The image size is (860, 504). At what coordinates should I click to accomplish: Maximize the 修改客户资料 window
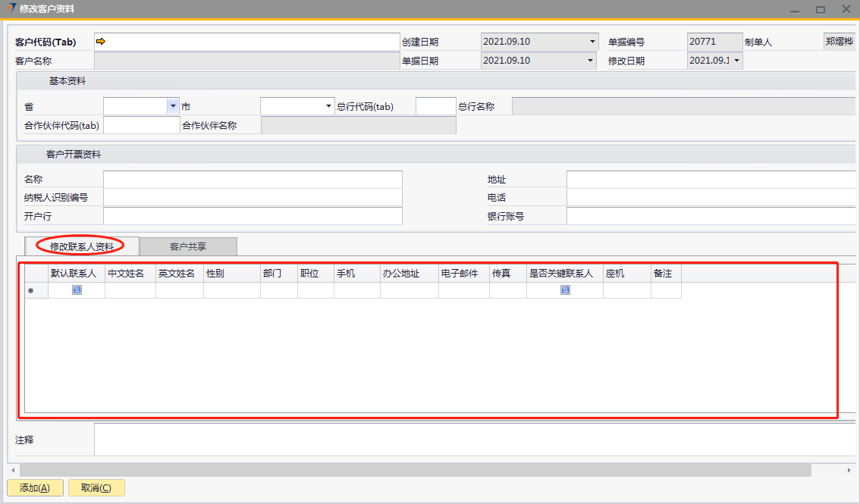point(820,10)
